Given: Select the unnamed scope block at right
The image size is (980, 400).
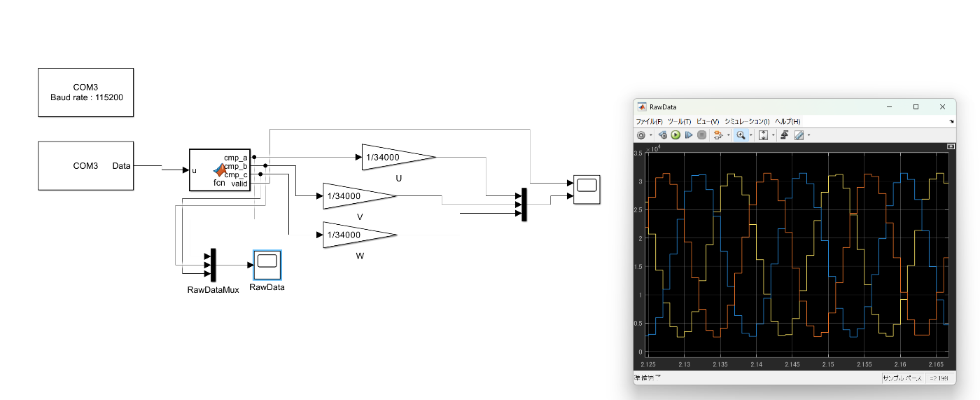Looking at the screenshot, I should pos(587,189).
